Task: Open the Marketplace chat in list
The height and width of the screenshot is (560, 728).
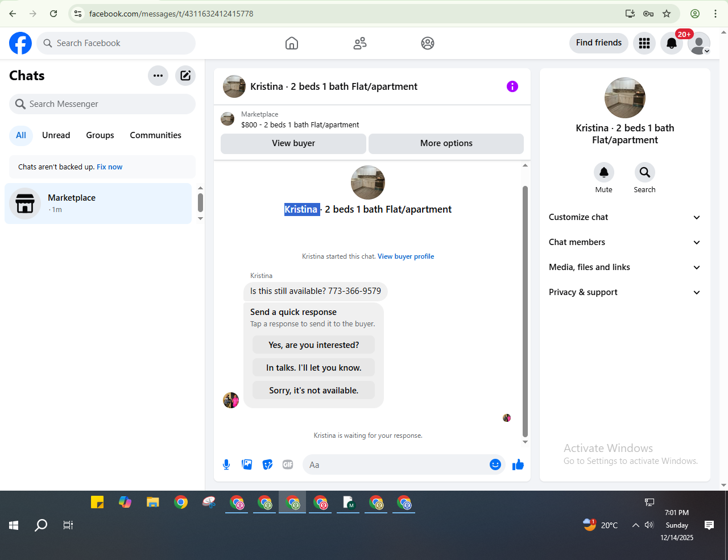Action: pos(98,204)
